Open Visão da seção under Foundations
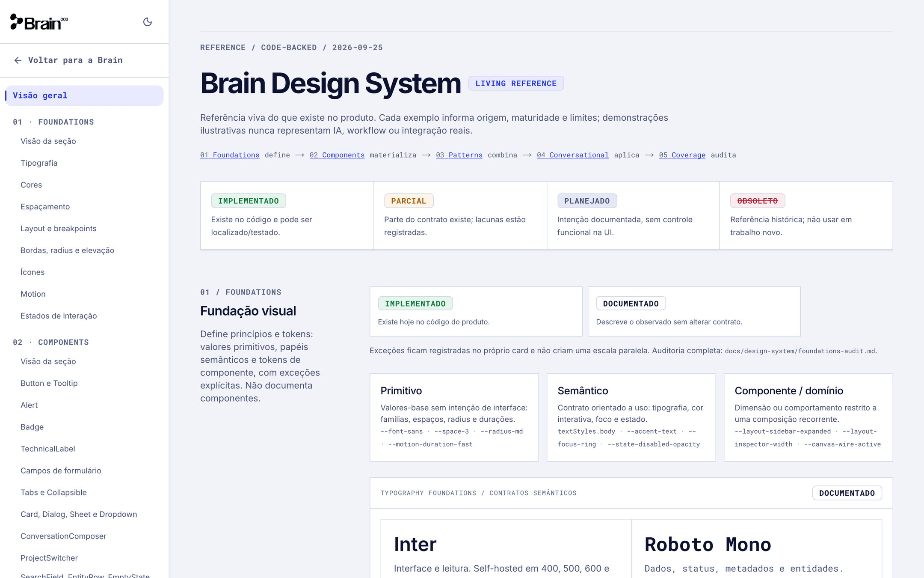This screenshot has height=578, width=924. (48, 141)
